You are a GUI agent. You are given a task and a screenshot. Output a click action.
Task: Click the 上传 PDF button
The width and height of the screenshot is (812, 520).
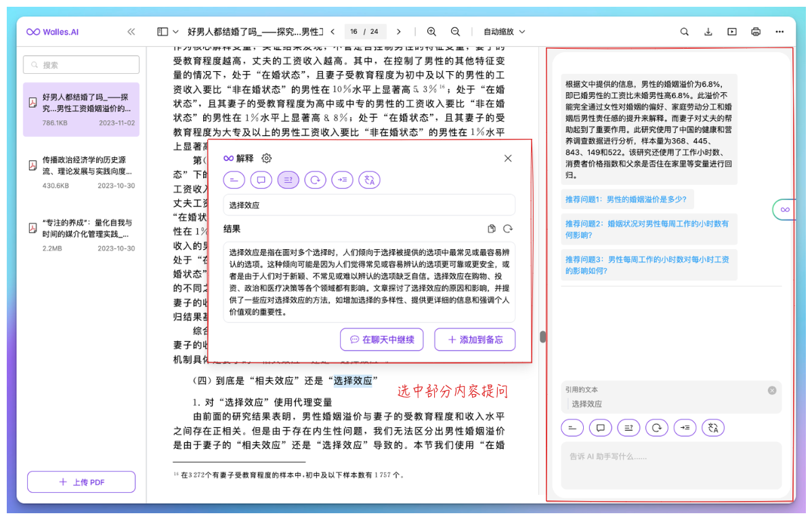81,481
